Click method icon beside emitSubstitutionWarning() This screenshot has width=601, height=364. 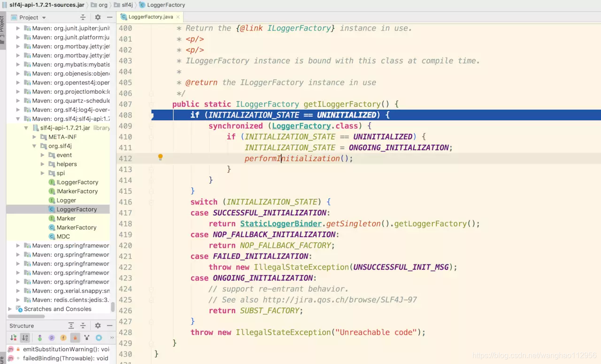(11, 349)
